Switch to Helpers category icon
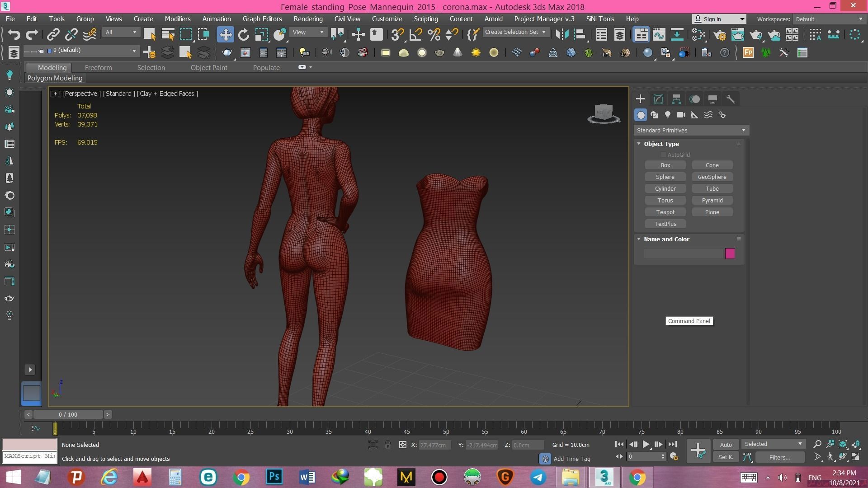 [x=695, y=115]
